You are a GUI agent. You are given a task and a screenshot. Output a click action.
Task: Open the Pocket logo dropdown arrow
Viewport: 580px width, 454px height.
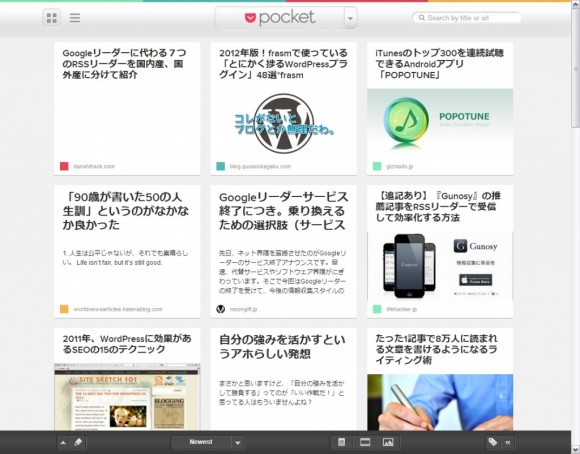[350, 18]
